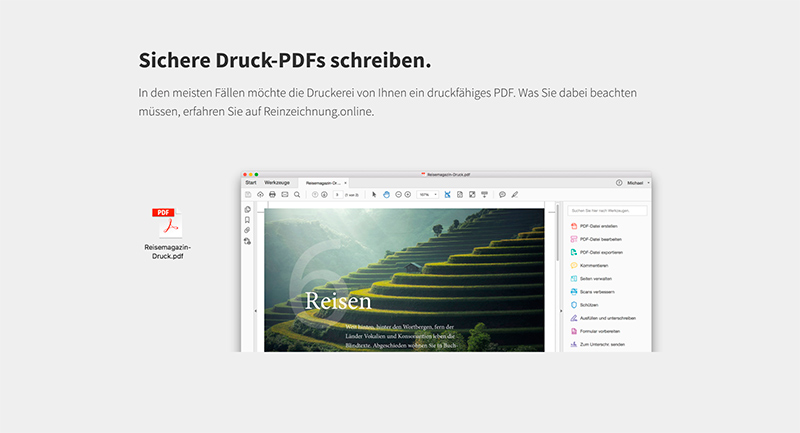The width and height of the screenshot is (800, 433).
Task: Open PDF-Datei exportieren tool
Action: tap(596, 252)
